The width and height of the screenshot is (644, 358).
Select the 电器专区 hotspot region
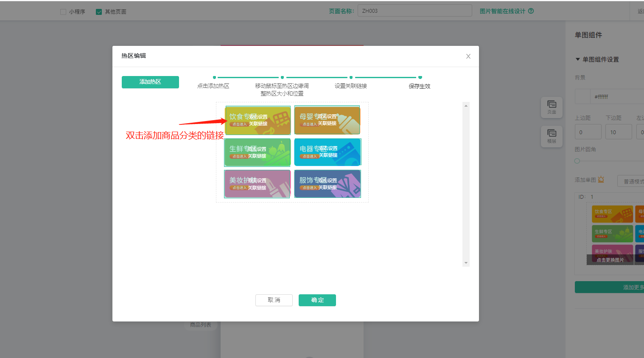pyautogui.click(x=327, y=152)
